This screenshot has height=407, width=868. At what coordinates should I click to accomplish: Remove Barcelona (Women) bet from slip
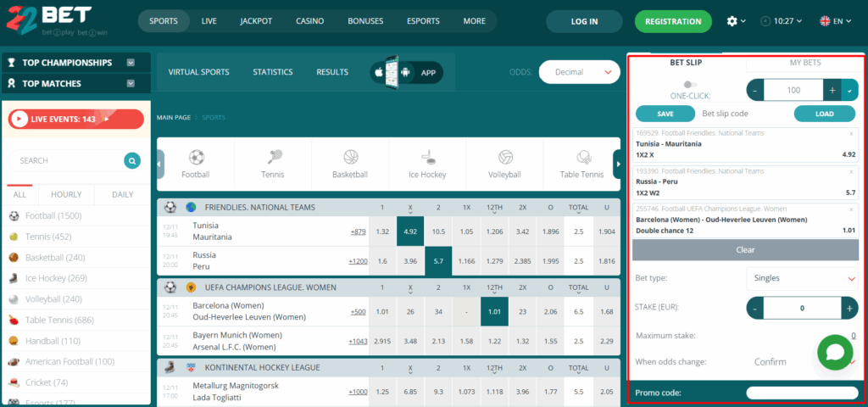tap(851, 209)
